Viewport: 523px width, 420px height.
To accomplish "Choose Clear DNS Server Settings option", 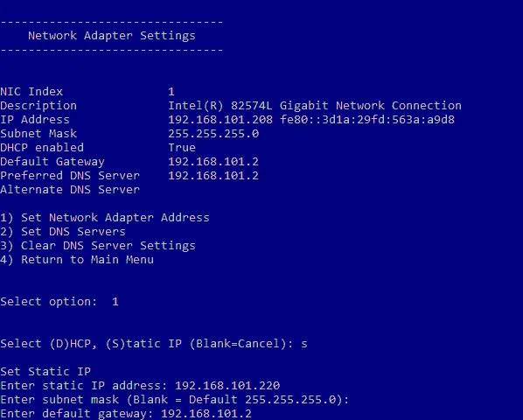I will click(x=98, y=246).
